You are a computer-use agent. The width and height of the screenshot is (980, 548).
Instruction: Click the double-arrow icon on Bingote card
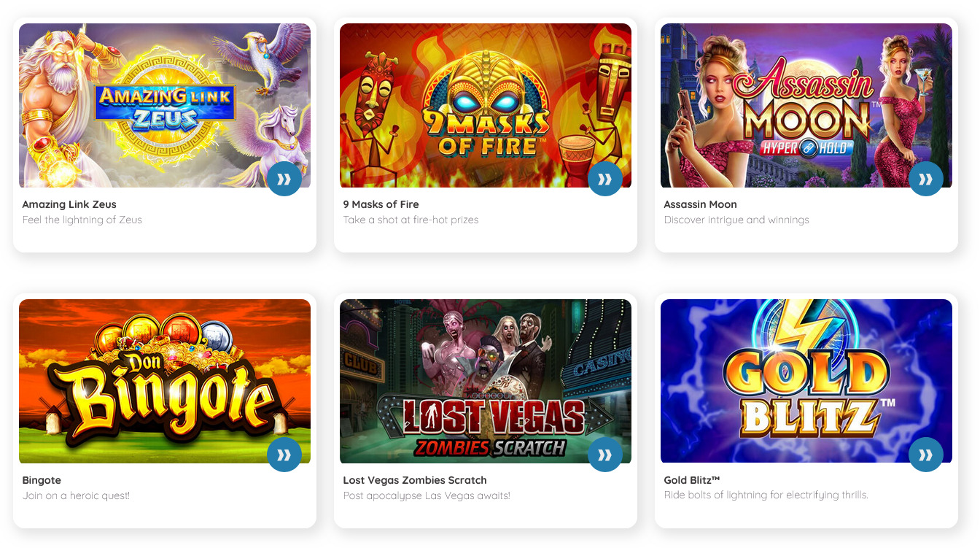point(284,455)
